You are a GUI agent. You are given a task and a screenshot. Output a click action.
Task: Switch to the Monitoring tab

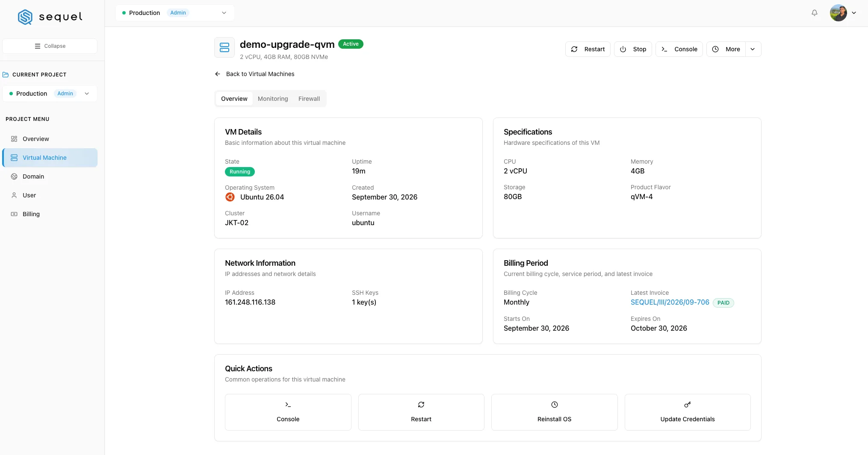point(273,99)
